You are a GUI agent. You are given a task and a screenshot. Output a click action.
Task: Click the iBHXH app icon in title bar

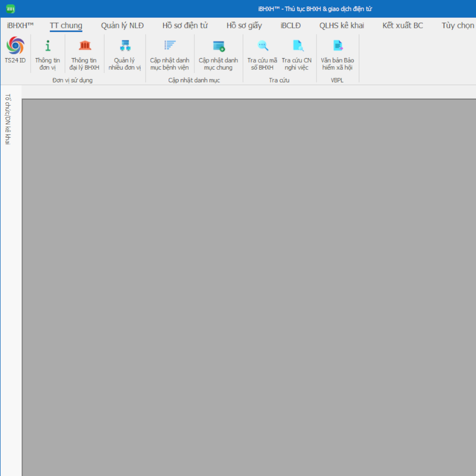click(x=10, y=9)
